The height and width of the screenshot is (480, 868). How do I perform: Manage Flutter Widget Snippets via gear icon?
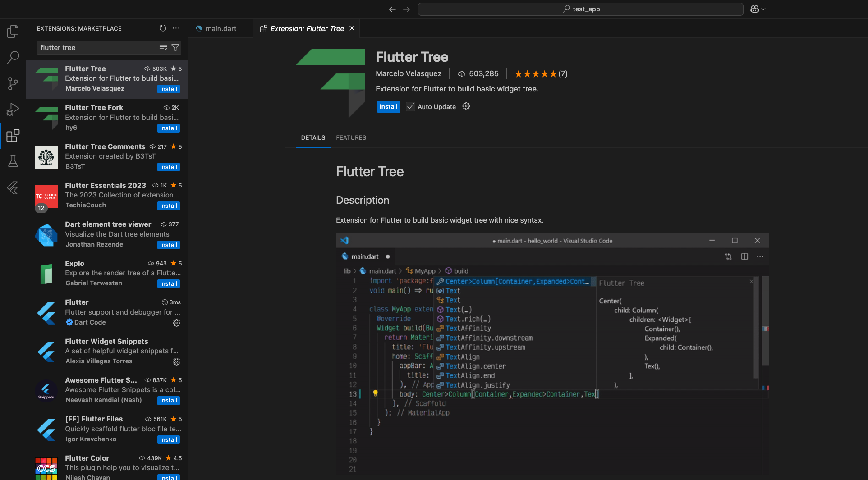(x=177, y=361)
